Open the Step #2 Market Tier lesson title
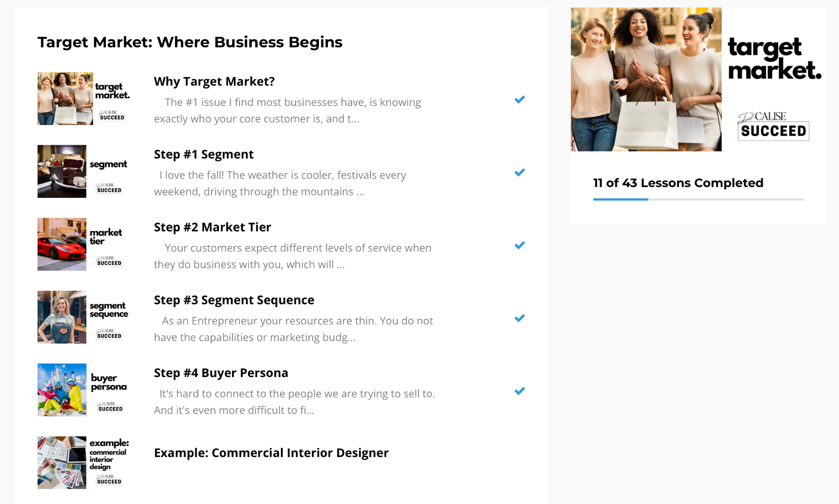The width and height of the screenshot is (839, 504). tap(212, 227)
